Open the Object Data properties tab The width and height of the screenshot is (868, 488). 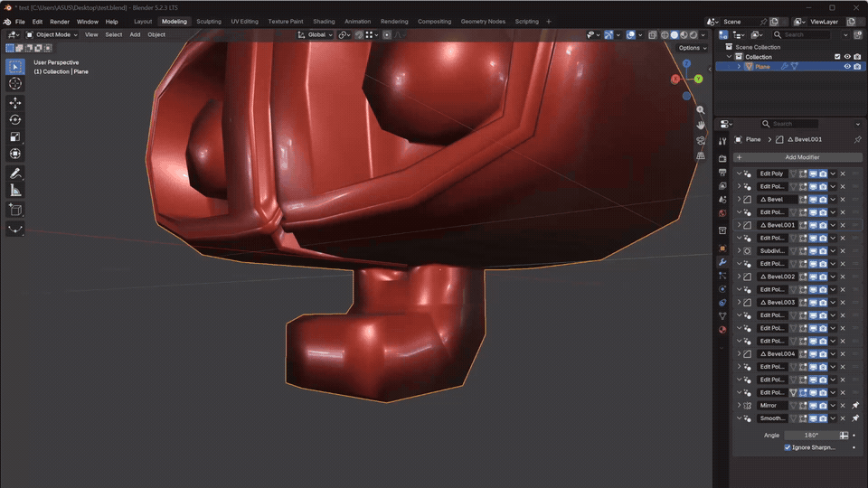pos(722,316)
